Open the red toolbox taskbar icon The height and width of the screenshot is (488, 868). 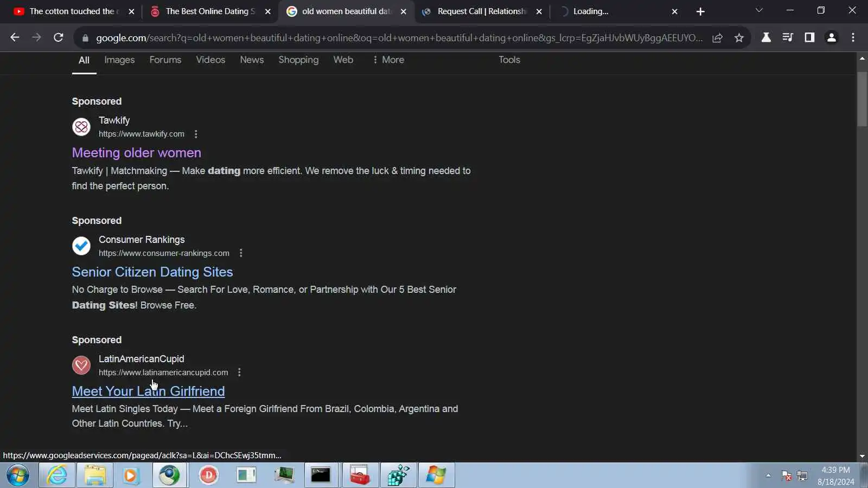pyautogui.click(x=360, y=476)
